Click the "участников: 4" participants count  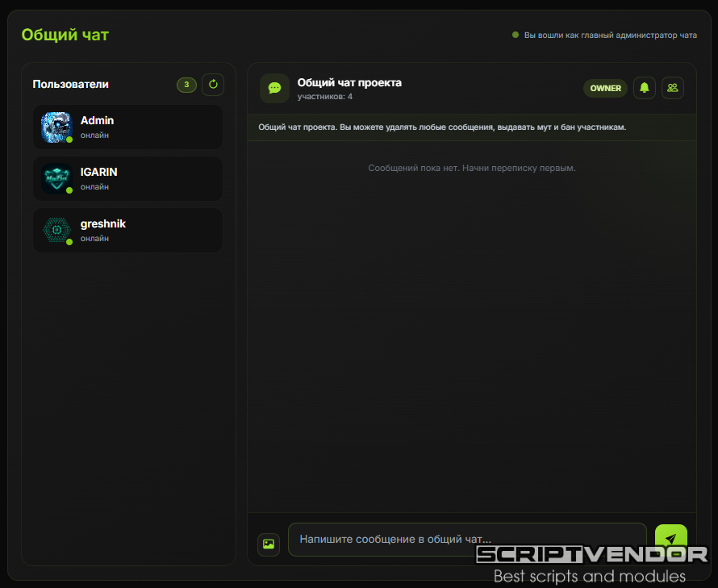pyautogui.click(x=324, y=97)
